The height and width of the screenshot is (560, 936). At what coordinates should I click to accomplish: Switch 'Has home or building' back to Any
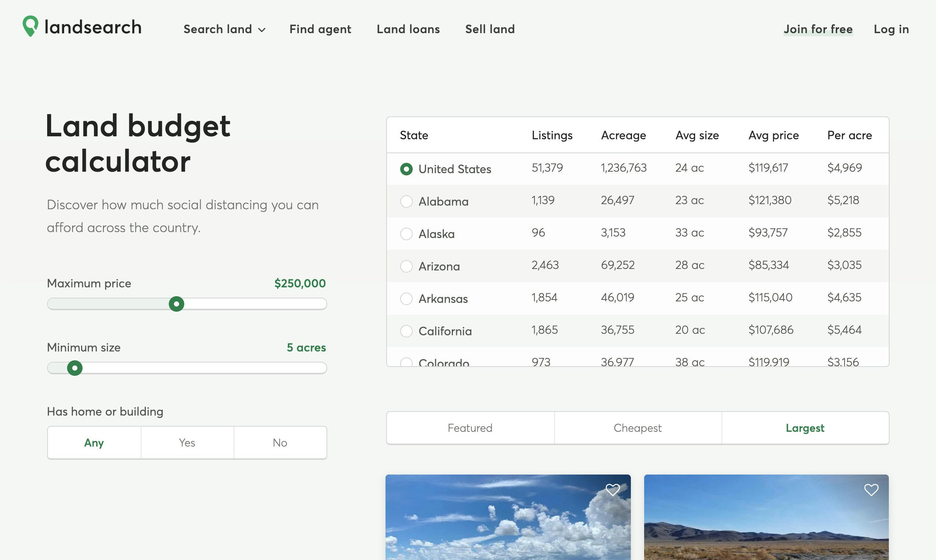click(94, 442)
